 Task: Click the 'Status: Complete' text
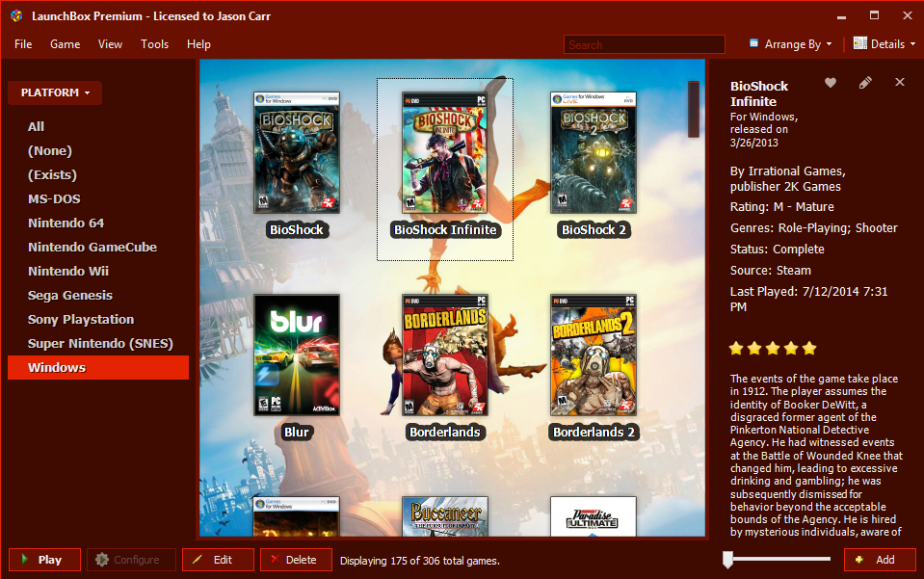(777, 250)
